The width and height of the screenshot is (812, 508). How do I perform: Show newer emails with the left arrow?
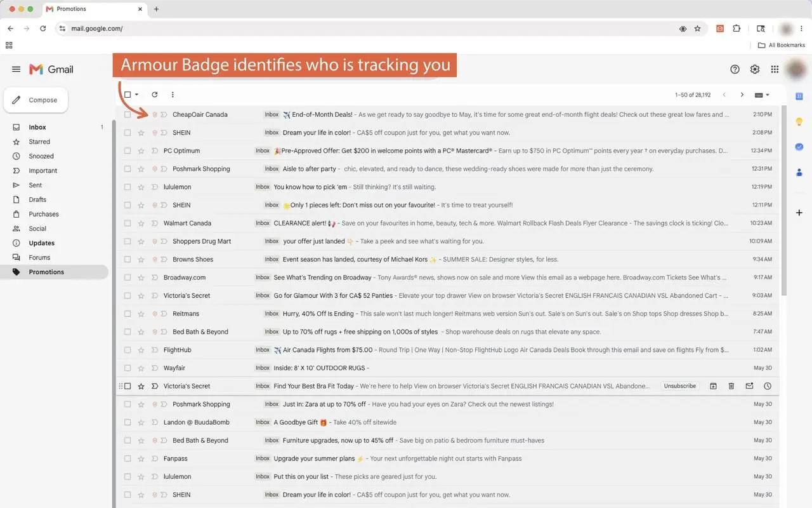[724, 95]
